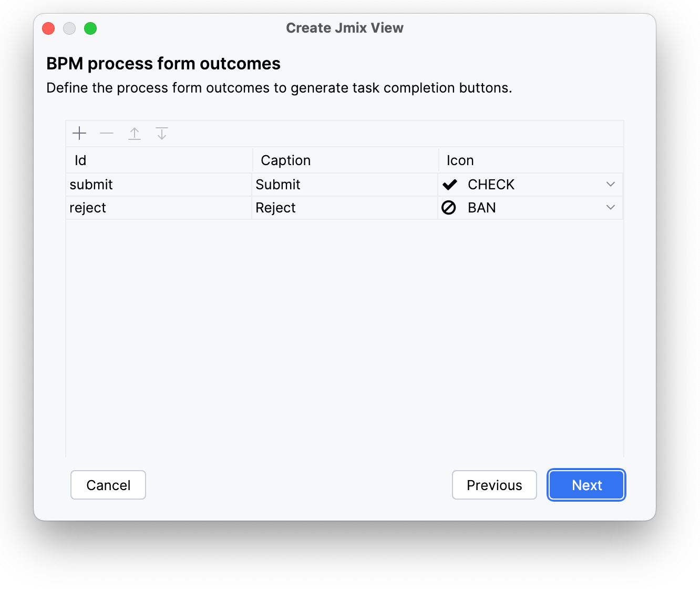Select the reject Id cell

[159, 208]
